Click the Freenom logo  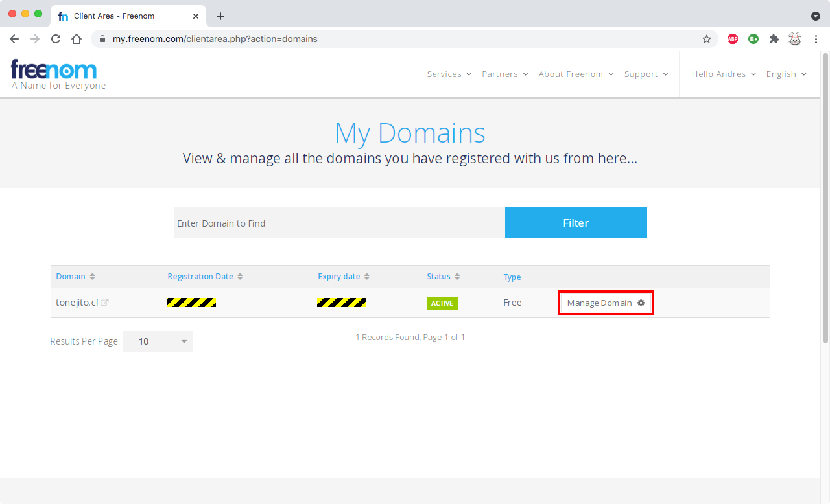(x=54, y=70)
